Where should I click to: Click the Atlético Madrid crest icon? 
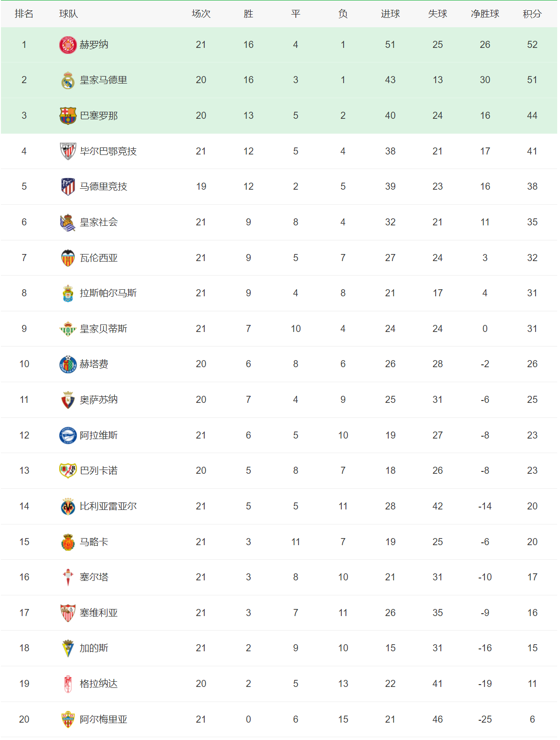(68, 187)
